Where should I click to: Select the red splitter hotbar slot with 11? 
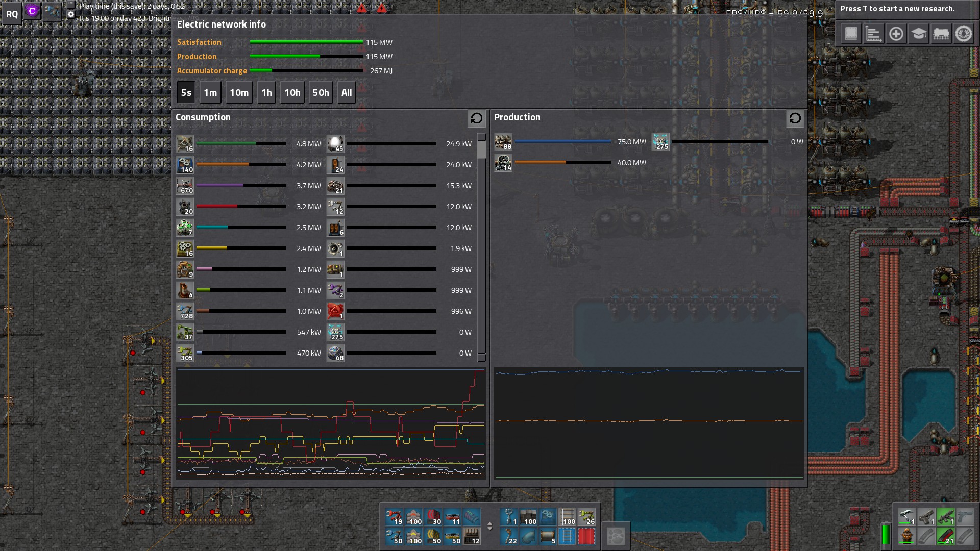tap(452, 517)
